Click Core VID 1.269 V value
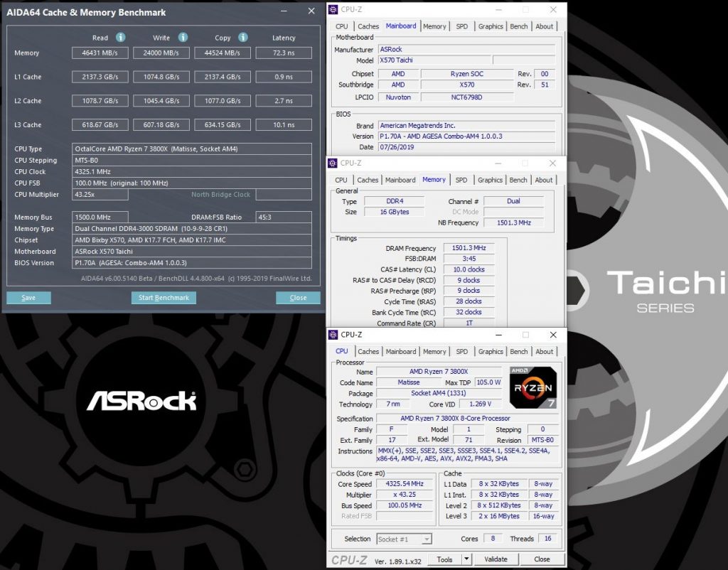This screenshot has width=728, height=570. pyautogui.click(x=480, y=404)
